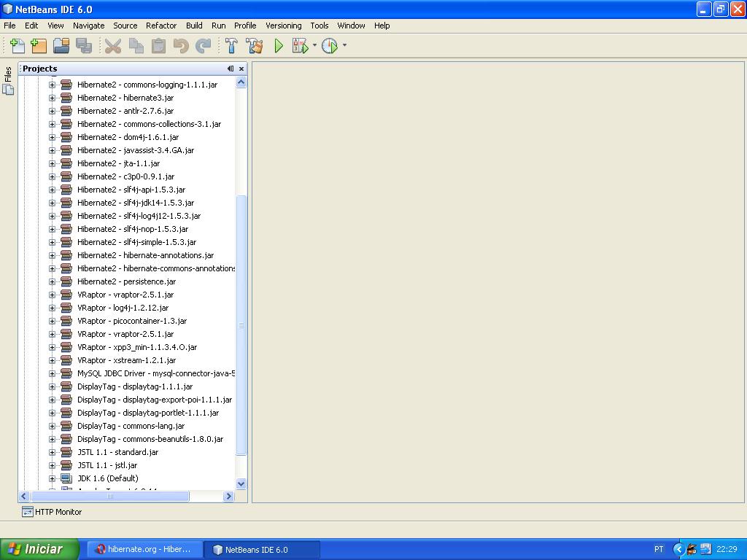Click the Projects panel scroll-down arrow

click(x=241, y=484)
